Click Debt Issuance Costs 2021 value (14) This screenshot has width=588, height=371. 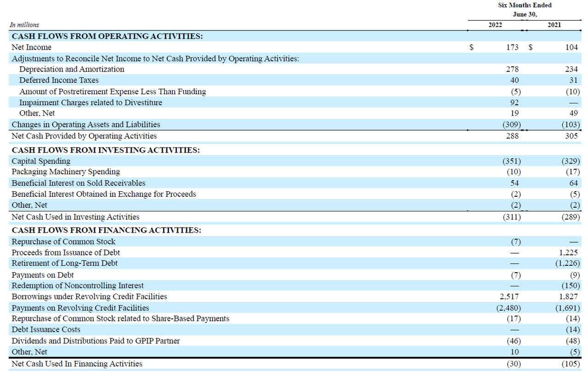pyautogui.click(x=573, y=330)
